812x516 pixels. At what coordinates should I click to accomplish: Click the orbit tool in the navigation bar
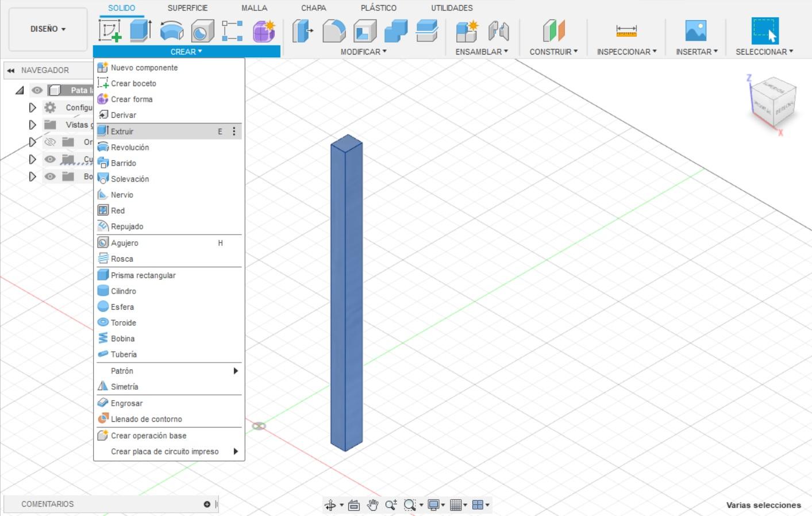tap(330, 505)
